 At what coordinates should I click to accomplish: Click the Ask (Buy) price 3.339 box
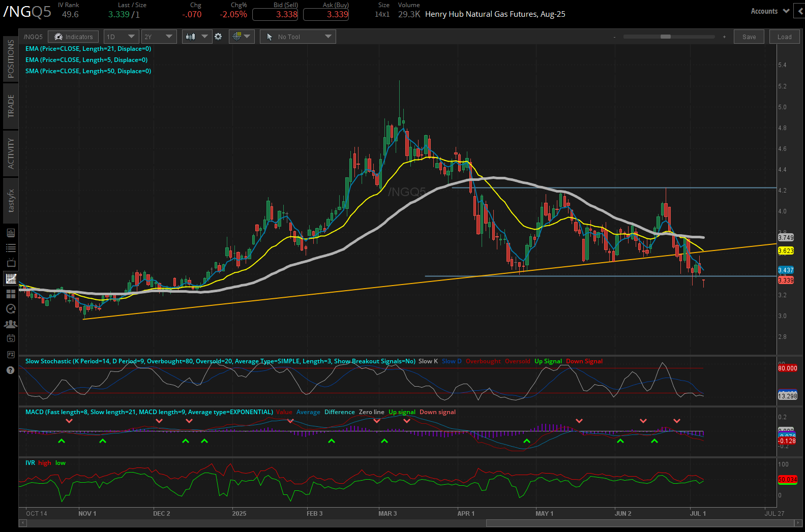tap(326, 14)
